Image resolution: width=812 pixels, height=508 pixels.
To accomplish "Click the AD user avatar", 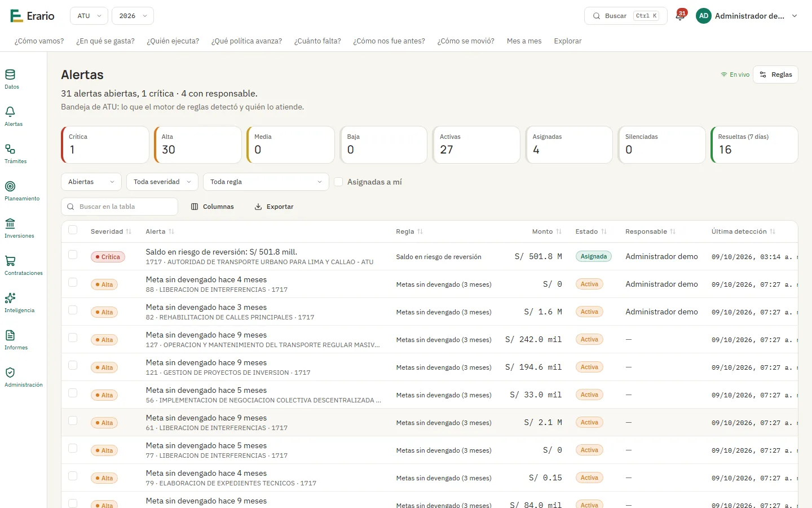I will click(x=704, y=16).
